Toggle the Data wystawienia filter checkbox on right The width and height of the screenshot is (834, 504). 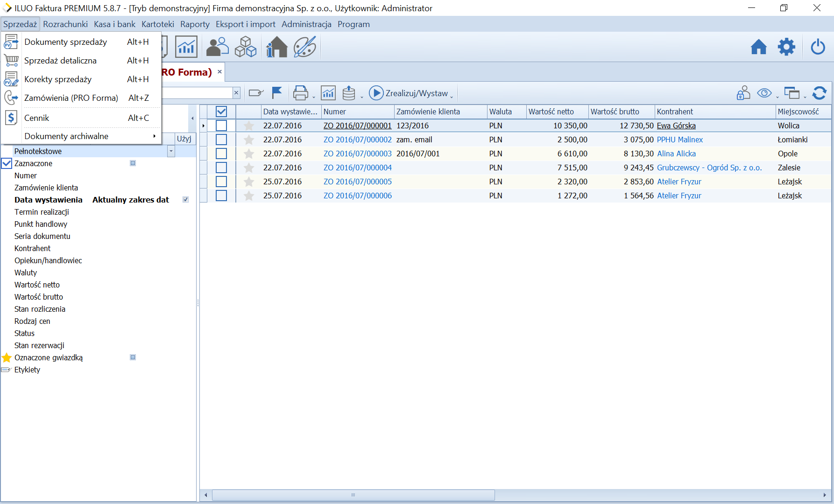tap(185, 200)
